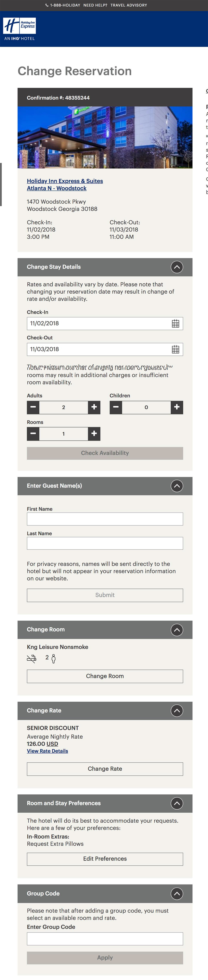Decrease Adults count with minus button
Viewport: 208px width, 980px height.
point(33,407)
